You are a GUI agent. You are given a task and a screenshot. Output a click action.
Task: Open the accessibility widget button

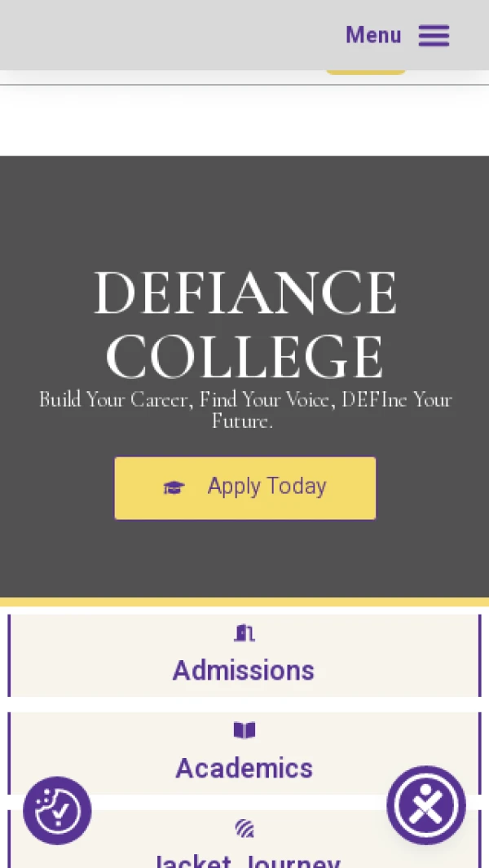426,805
